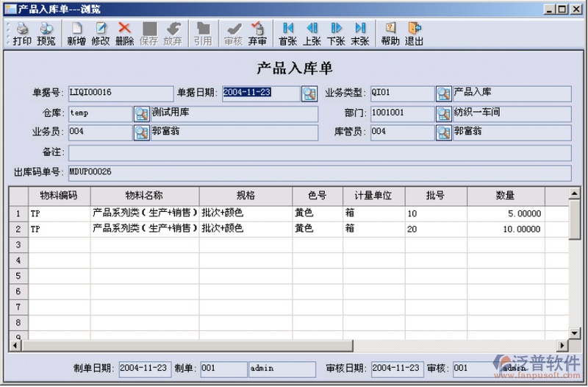The height and width of the screenshot is (387, 588).
Task: Open 预览 (Preview) from the toolbar
Action: [x=46, y=34]
